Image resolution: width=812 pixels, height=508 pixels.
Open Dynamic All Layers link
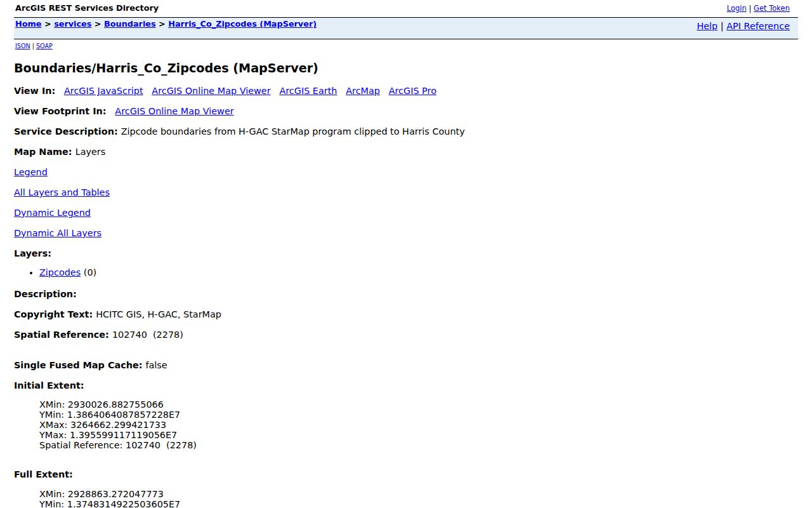58,233
